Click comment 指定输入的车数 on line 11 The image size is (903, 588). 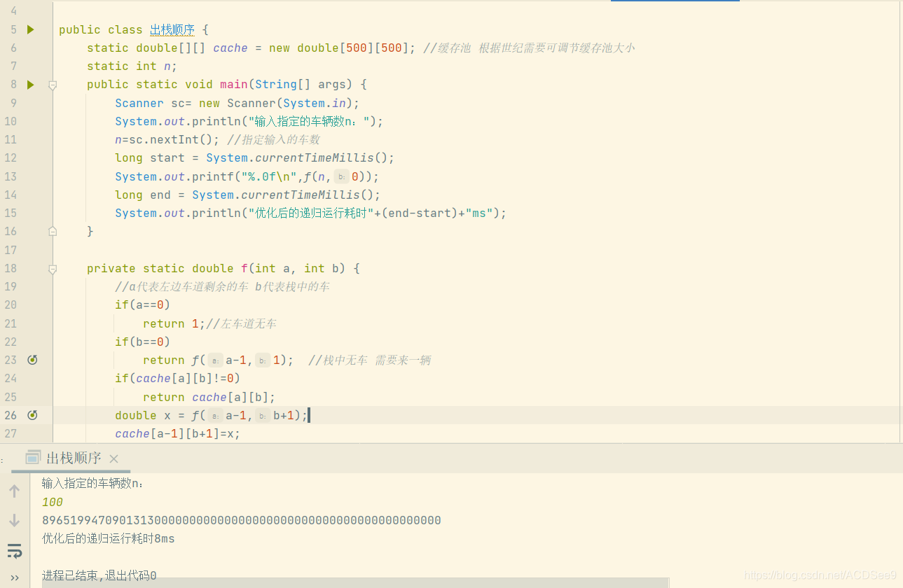[273, 139]
